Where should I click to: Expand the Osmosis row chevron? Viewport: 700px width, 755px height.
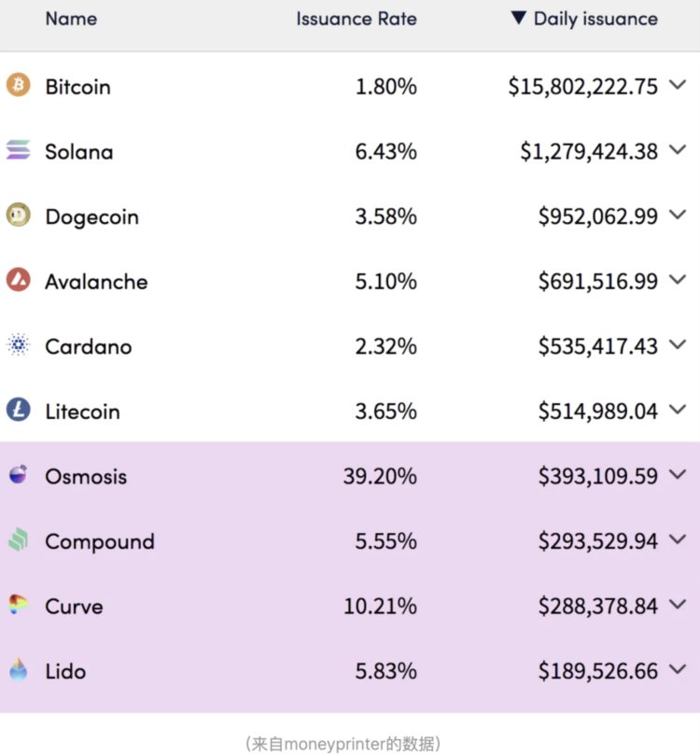click(678, 475)
